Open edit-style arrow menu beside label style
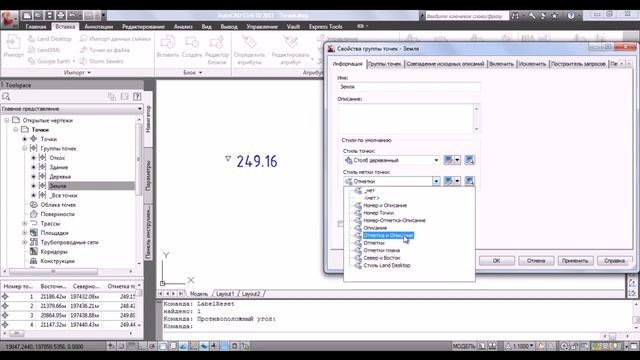Viewport: 640px width, 360px height. point(458,181)
